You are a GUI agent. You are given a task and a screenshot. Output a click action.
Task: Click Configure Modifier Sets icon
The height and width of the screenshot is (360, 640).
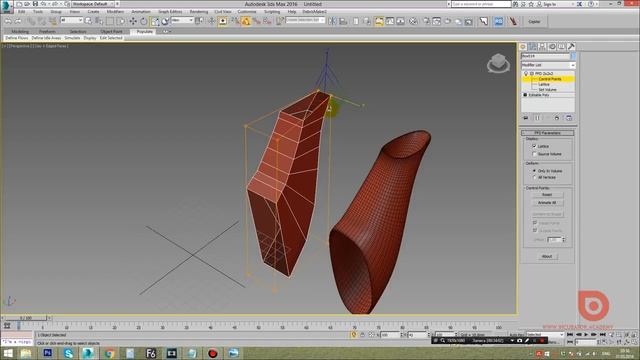(x=569, y=118)
